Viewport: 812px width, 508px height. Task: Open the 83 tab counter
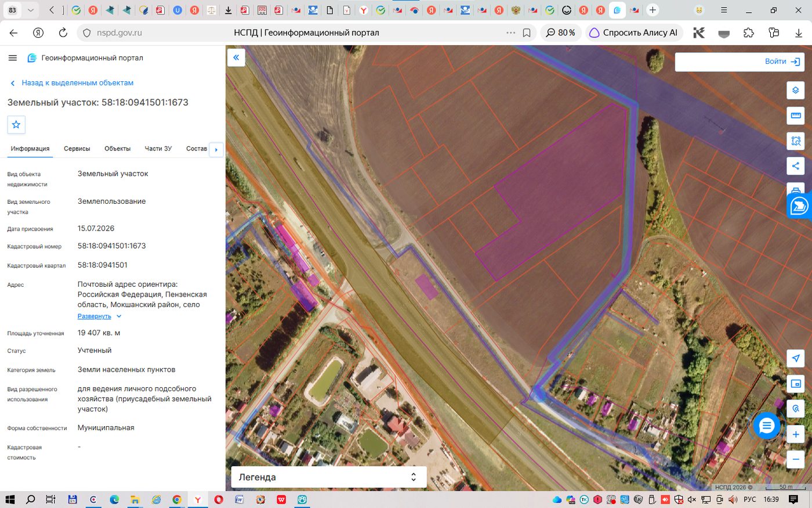click(12, 10)
